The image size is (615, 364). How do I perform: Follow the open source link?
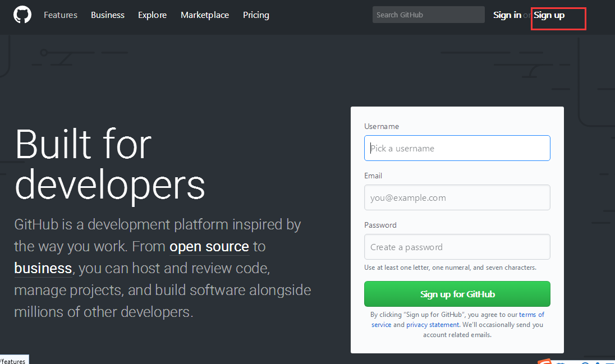[x=209, y=246]
